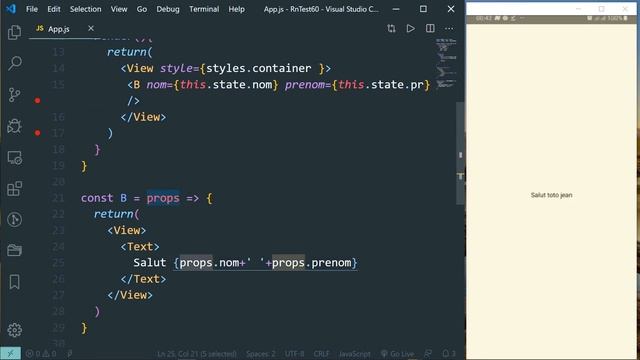Click 'Salut toto jean' text in emulator window
This screenshot has height=360, width=640.
[x=551, y=195]
